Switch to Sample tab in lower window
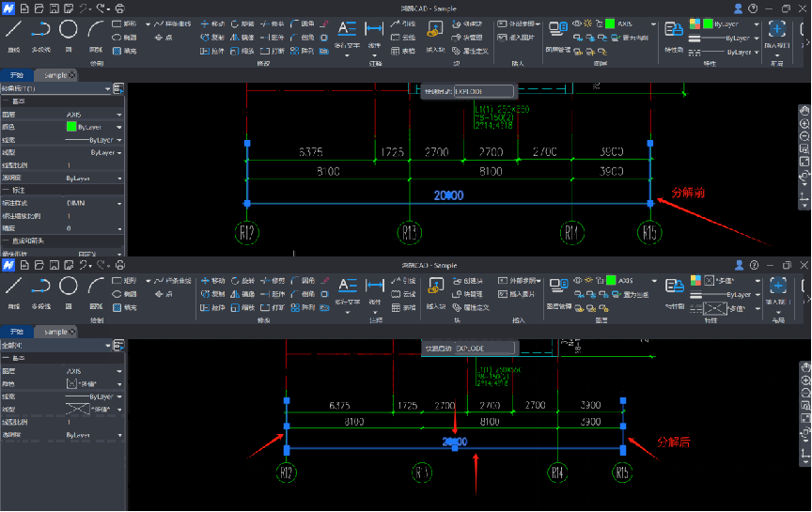Viewport: 812px width, 512px height. pyautogui.click(x=56, y=332)
